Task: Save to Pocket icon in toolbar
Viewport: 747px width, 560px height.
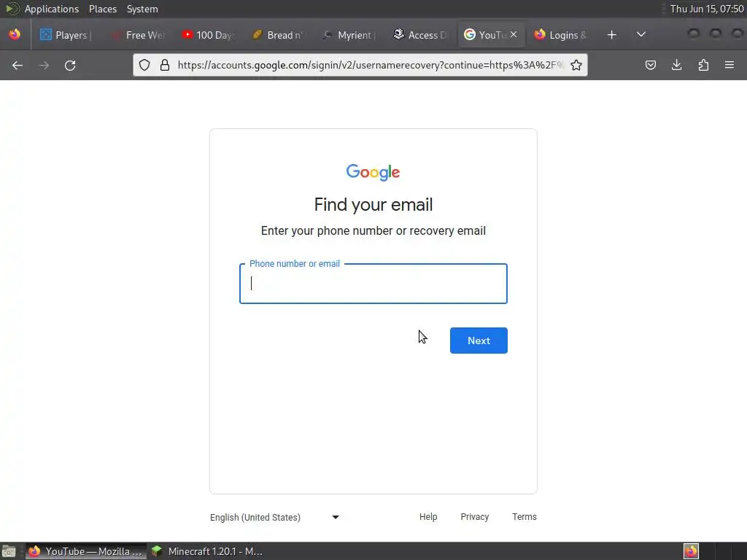Action: tap(650, 65)
